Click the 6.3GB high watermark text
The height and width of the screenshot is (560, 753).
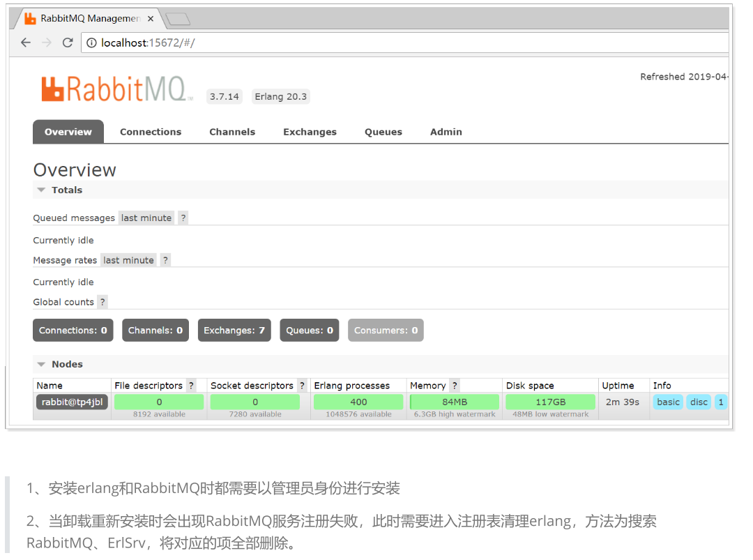click(x=455, y=414)
